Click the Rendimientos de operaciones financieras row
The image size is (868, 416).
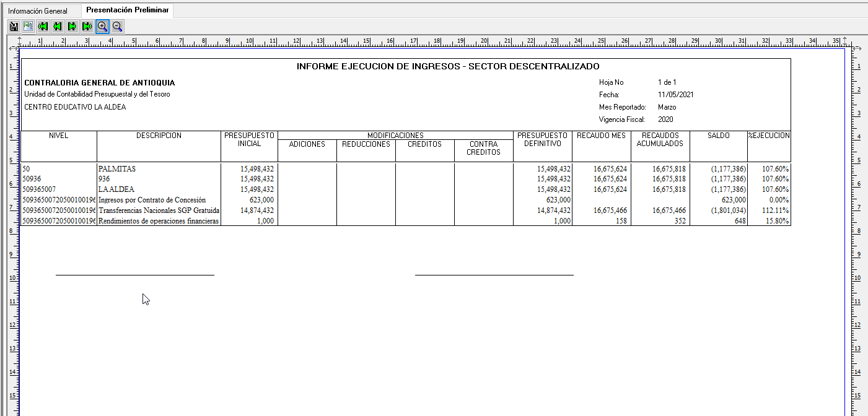click(159, 221)
